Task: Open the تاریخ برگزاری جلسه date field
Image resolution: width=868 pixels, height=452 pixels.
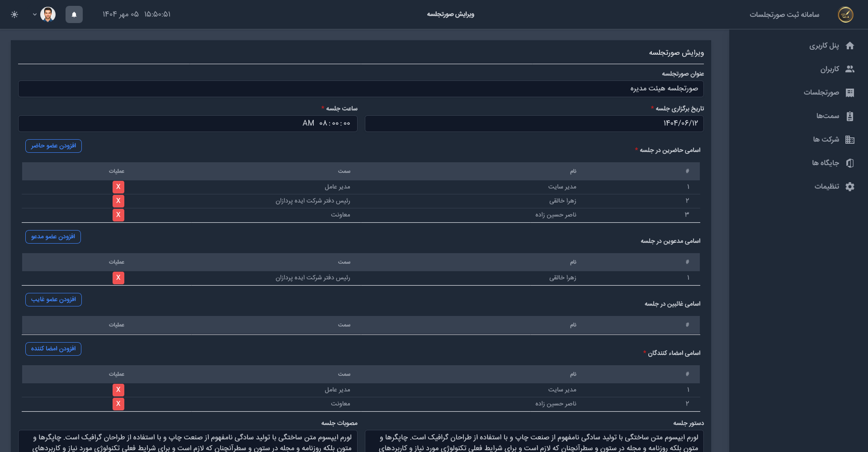Action: (534, 123)
